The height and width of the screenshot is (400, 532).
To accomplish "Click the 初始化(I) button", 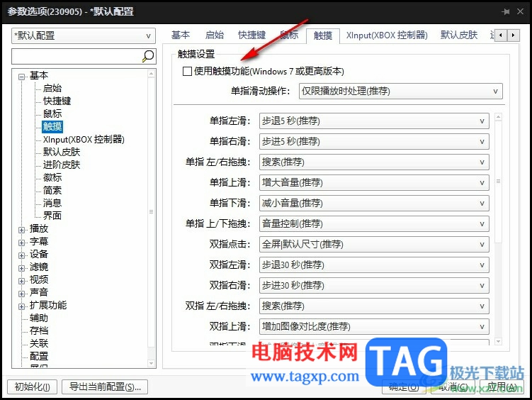I will coord(33,387).
